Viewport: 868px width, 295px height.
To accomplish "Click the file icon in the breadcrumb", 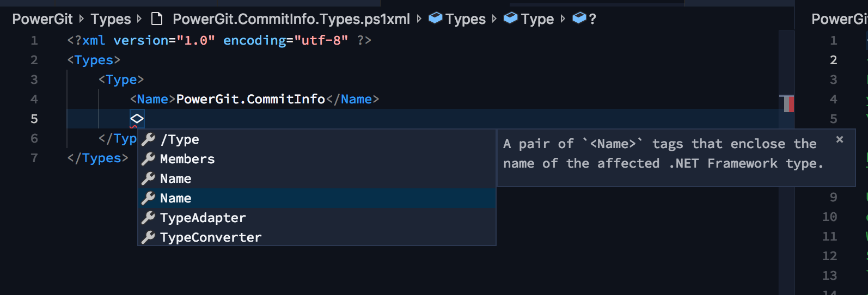I will coord(157,19).
